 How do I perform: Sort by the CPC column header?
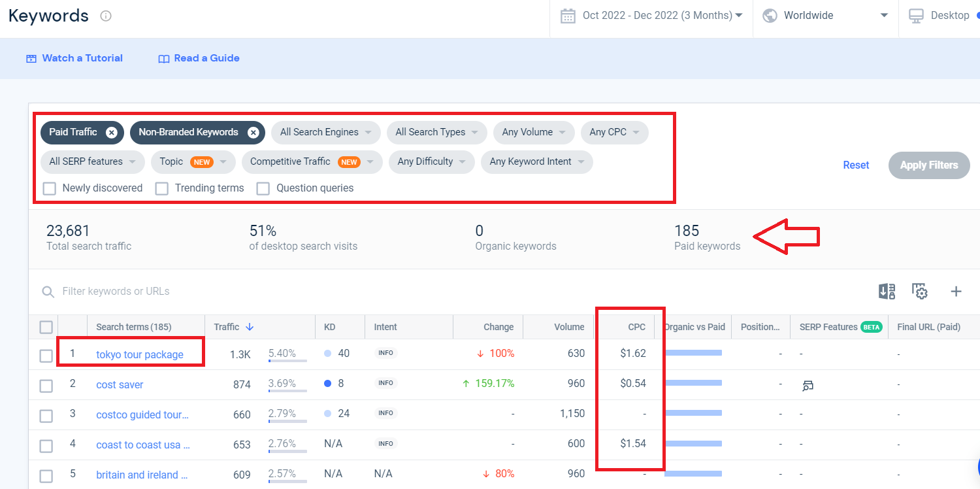point(636,327)
